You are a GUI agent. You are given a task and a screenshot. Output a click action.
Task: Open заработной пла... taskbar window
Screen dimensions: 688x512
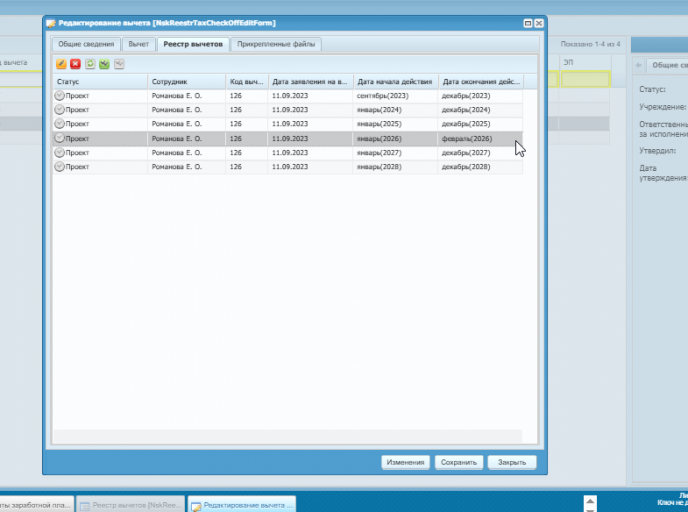coord(37,505)
